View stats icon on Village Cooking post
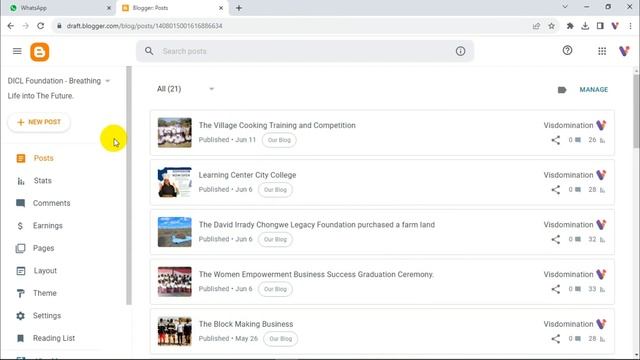The width and height of the screenshot is (640, 360). point(602,140)
